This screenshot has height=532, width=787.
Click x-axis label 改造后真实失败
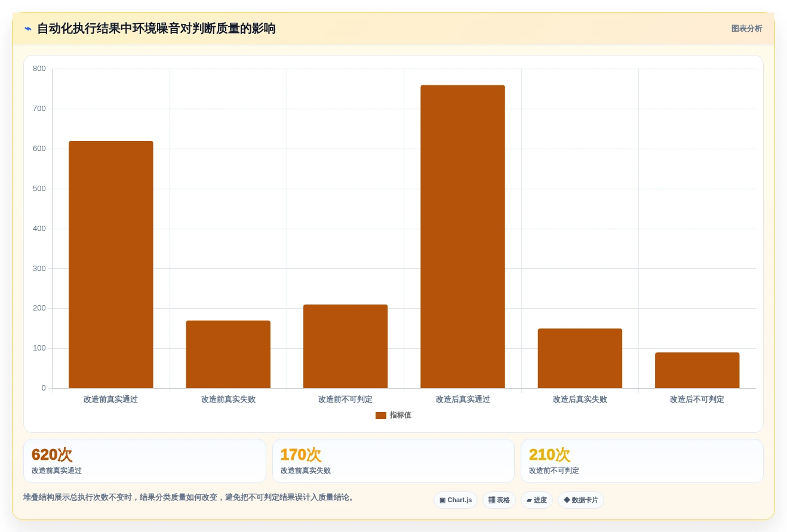point(580,399)
